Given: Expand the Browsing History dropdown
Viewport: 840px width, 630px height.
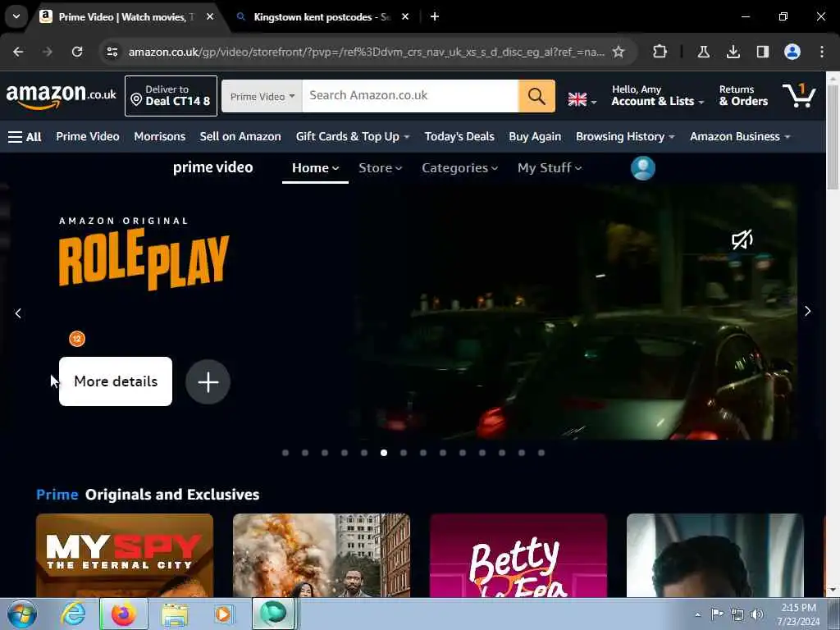Looking at the screenshot, I should point(625,137).
